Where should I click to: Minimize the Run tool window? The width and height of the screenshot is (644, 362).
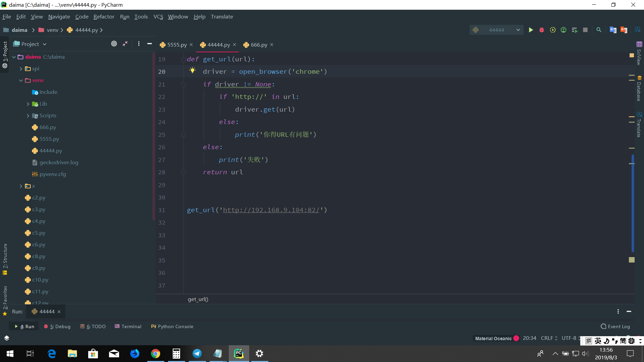pos(629,311)
